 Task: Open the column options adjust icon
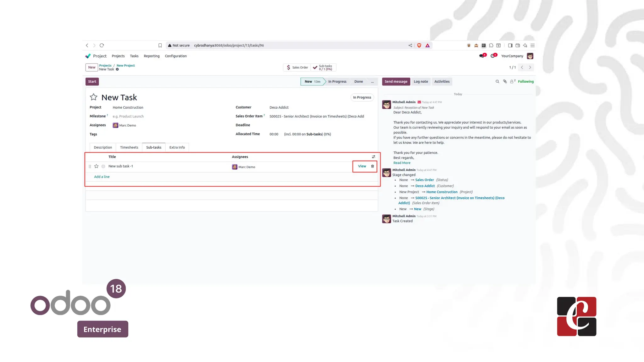click(373, 157)
